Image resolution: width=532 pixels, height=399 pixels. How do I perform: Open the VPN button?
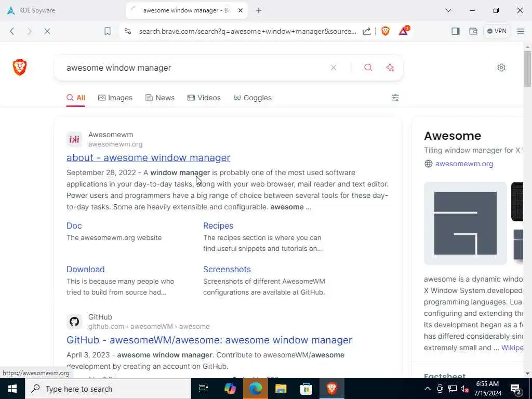[497, 31]
